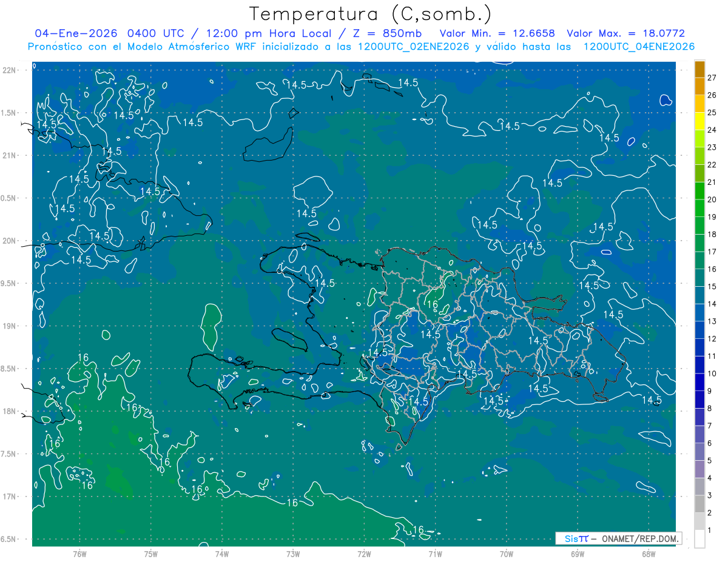Screen dimensions: 728x562
Task: Select valid-until time "1200UTC_04ENE2026"
Action: (x=639, y=47)
